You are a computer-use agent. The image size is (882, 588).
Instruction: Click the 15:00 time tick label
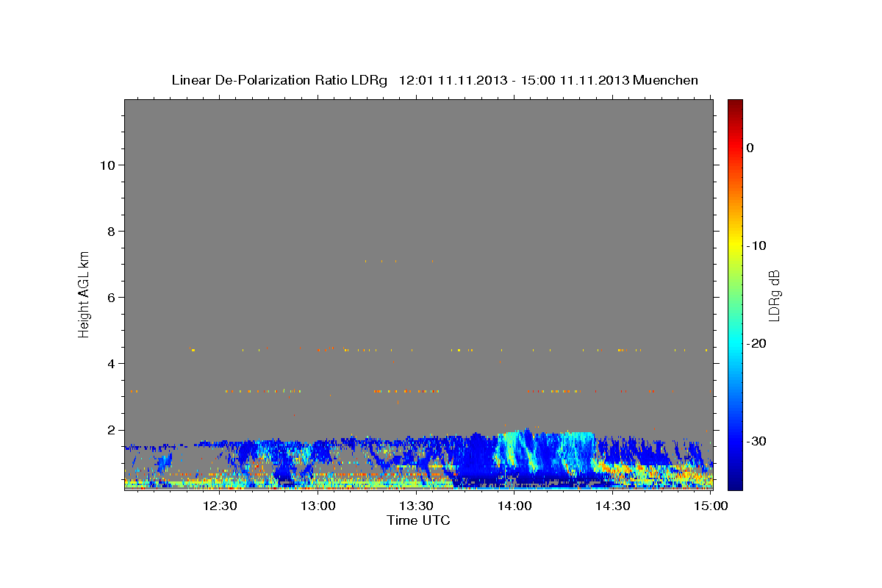click(711, 506)
